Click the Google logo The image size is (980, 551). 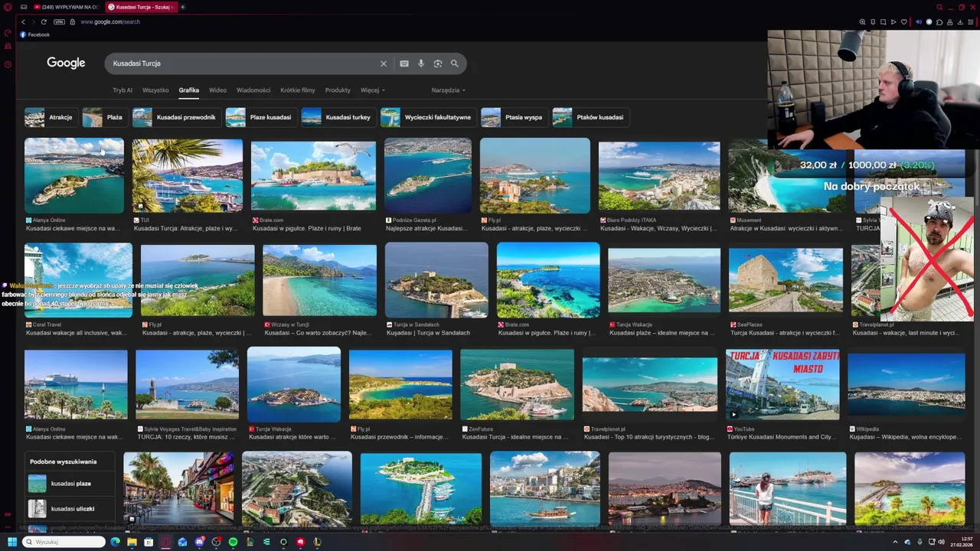point(66,64)
